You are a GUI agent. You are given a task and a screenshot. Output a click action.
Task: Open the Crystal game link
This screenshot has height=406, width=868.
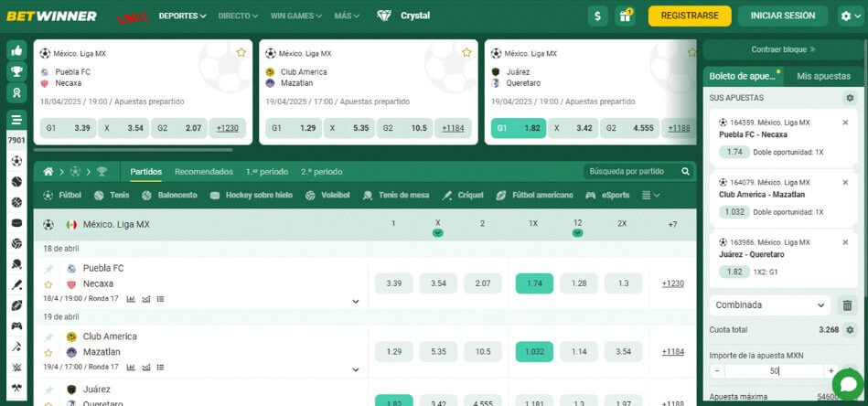(x=402, y=16)
